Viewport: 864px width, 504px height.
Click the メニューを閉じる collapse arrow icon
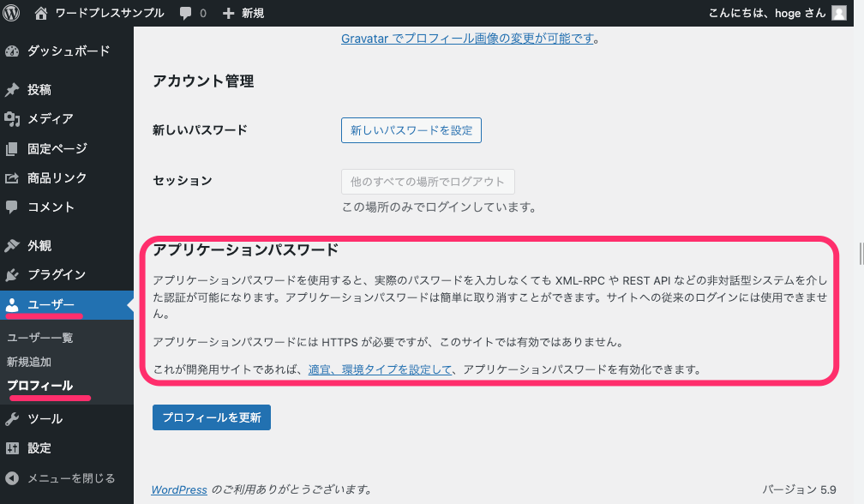(12, 478)
